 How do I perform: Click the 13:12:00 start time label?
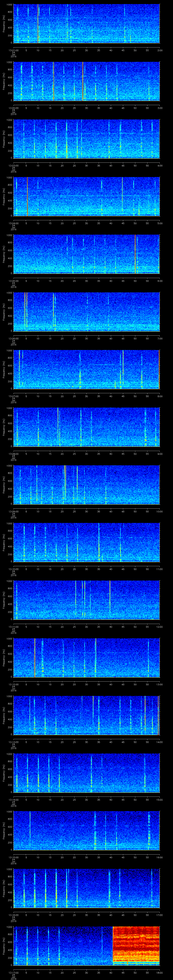pyautogui.click(x=13, y=685)
